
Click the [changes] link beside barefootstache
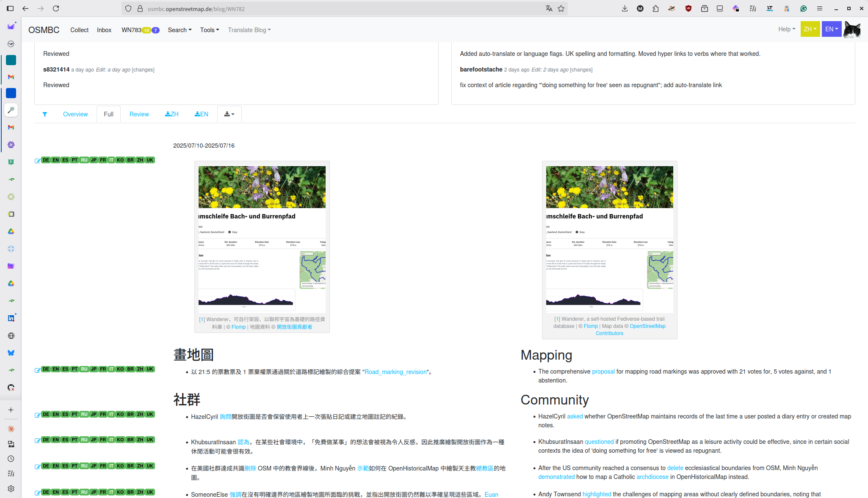[581, 70]
